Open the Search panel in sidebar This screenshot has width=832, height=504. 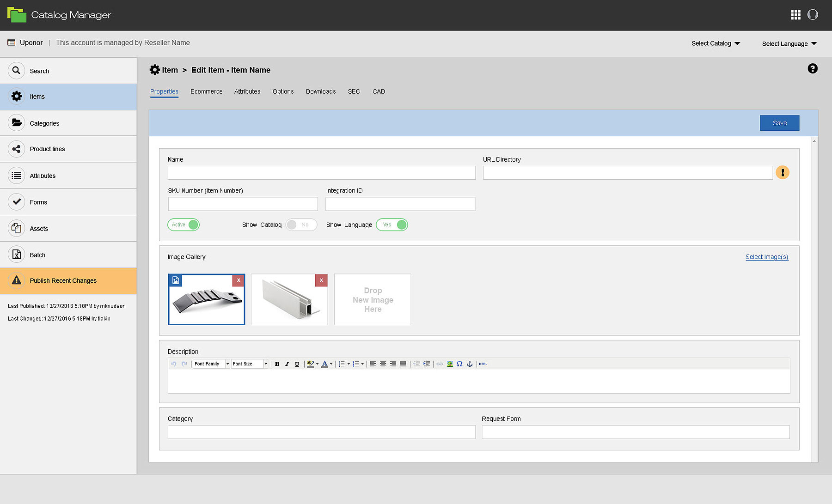pyautogui.click(x=39, y=70)
